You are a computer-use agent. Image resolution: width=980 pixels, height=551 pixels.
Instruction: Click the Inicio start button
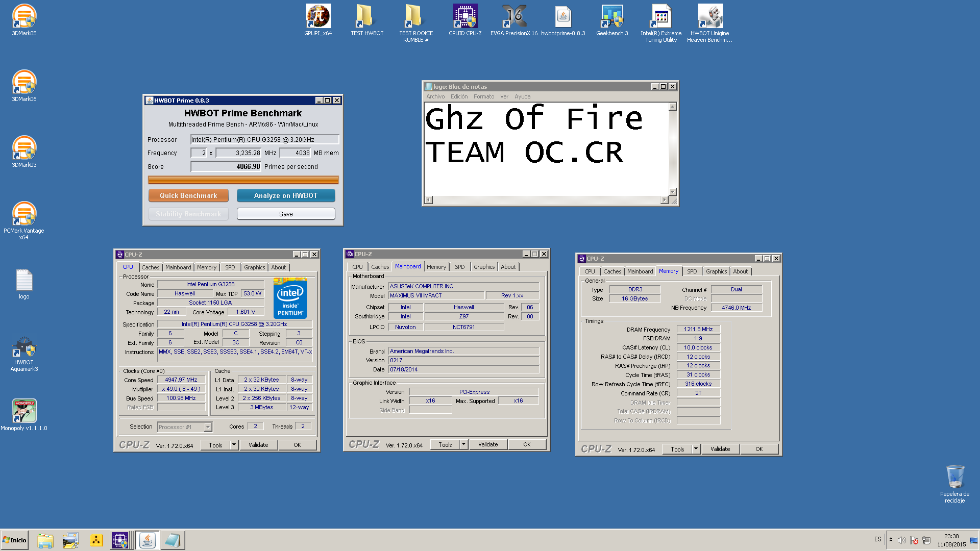pyautogui.click(x=14, y=540)
